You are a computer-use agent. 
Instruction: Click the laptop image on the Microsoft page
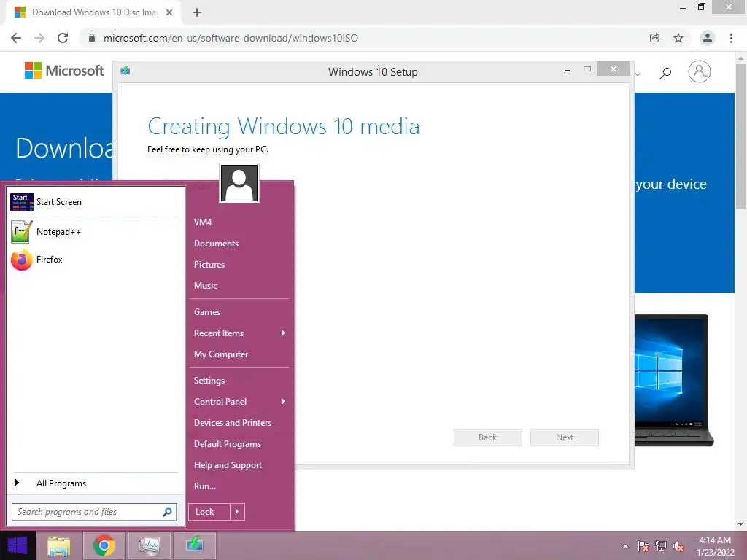[674, 380]
